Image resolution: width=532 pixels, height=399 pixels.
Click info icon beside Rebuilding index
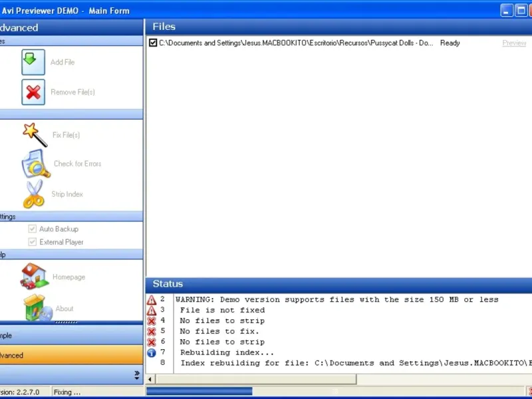[152, 353]
